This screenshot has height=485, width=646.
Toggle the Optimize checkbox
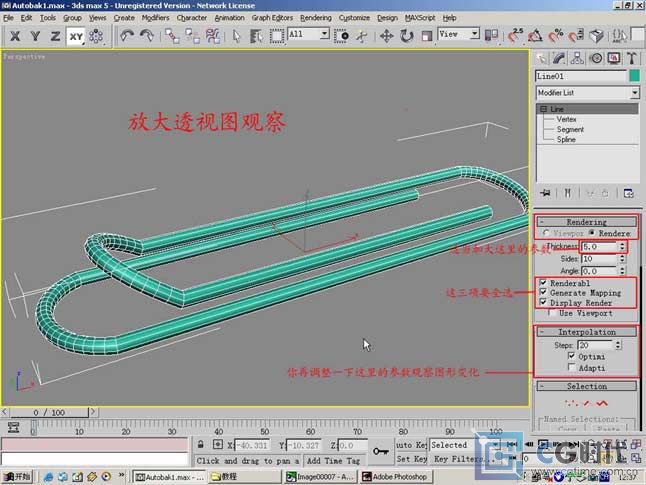click(571, 356)
